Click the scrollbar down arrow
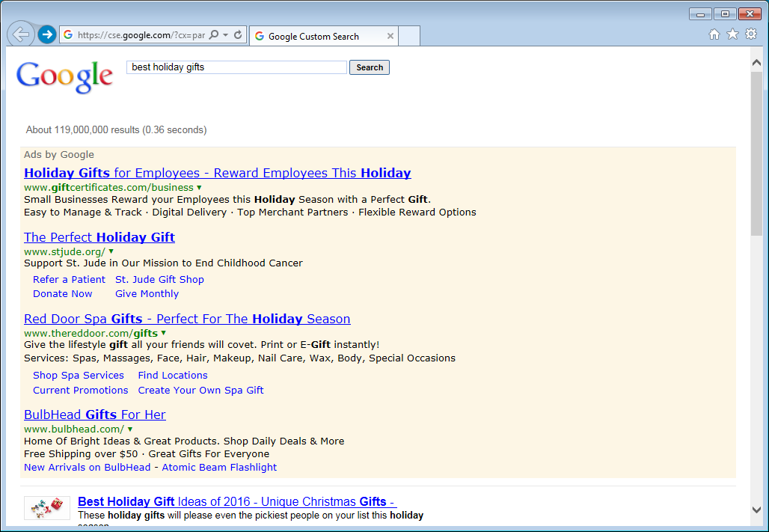Viewport: 769px width, 532px height. tap(756, 510)
